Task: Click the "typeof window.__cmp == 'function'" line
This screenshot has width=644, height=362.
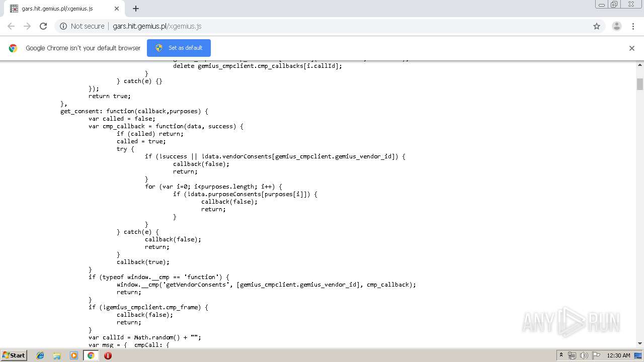Action: (x=159, y=277)
